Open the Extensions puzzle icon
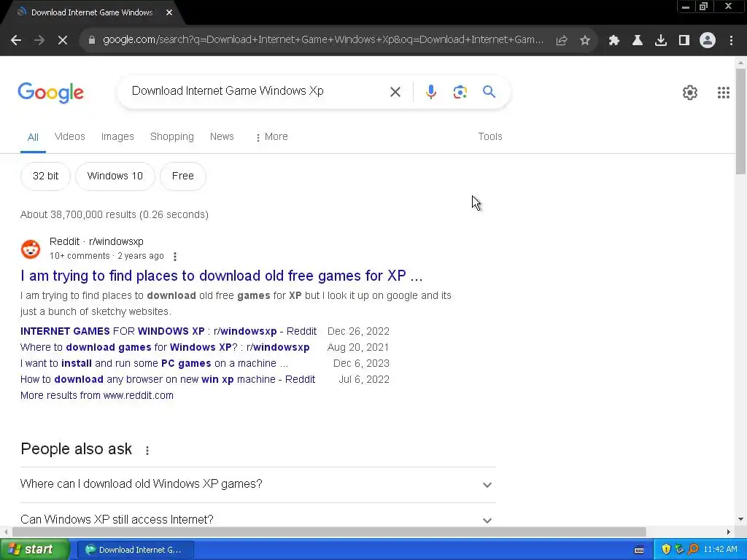Image resolution: width=747 pixels, height=560 pixels. coord(614,41)
